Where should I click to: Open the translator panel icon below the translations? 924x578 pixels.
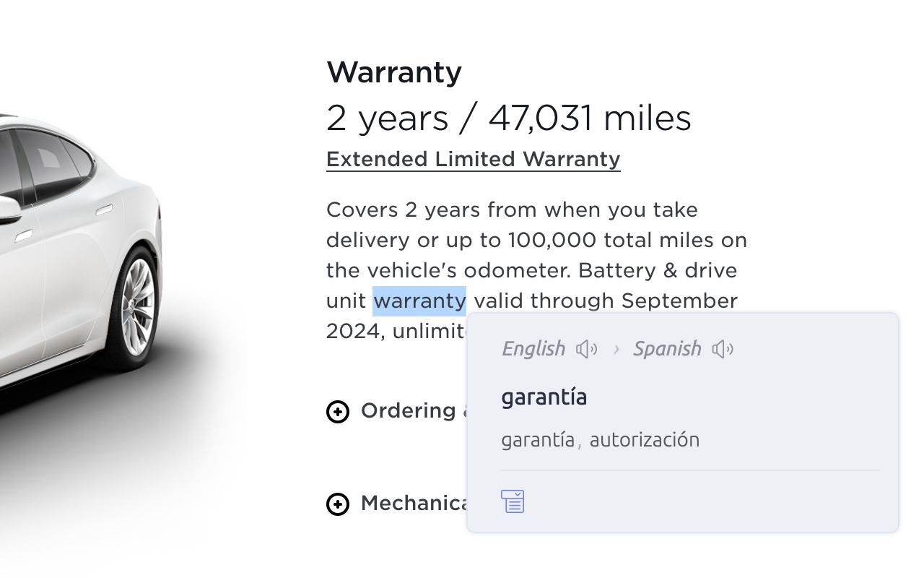click(513, 501)
